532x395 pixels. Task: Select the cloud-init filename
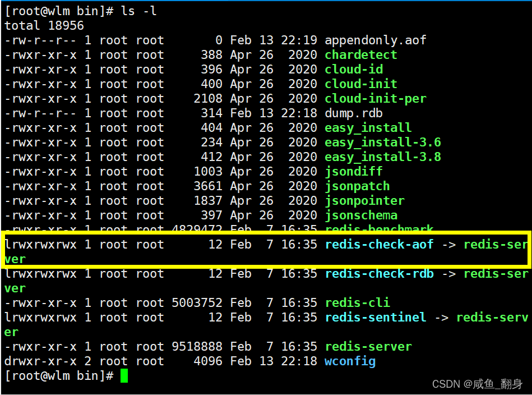[x=360, y=84]
